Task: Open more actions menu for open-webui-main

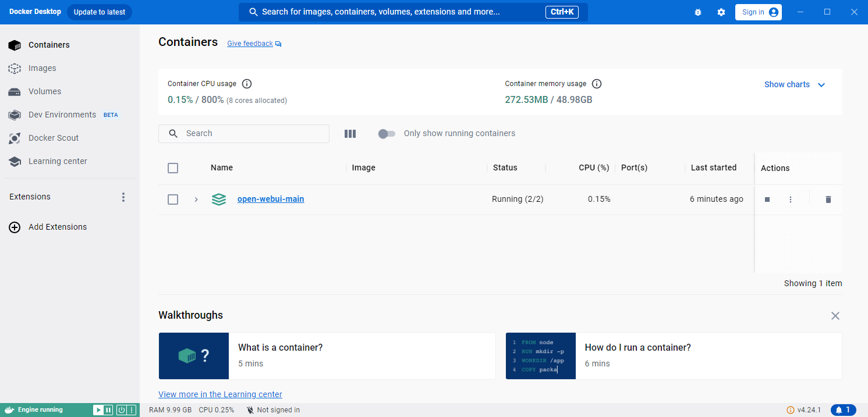Action: [791, 199]
